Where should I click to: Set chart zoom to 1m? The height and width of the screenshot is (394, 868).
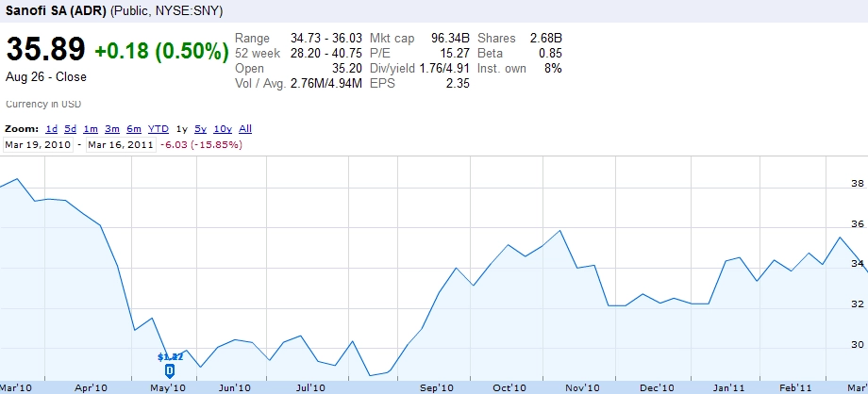91,129
